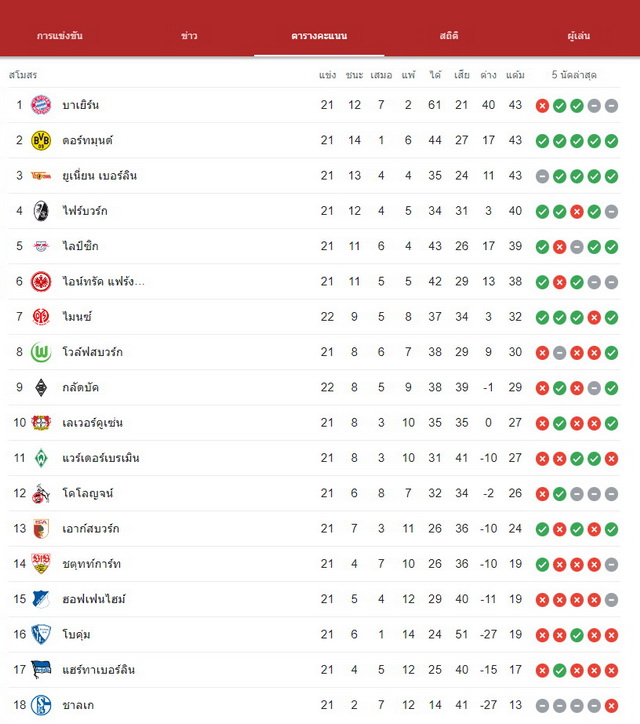Click Bayern's first red loss indicator
The width and height of the screenshot is (640, 724).
click(x=542, y=106)
